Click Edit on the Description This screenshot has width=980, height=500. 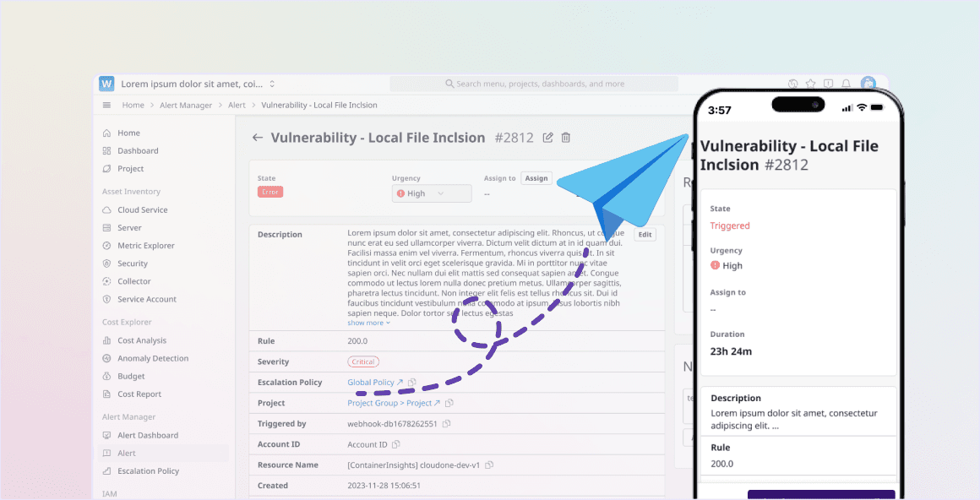pyautogui.click(x=645, y=235)
